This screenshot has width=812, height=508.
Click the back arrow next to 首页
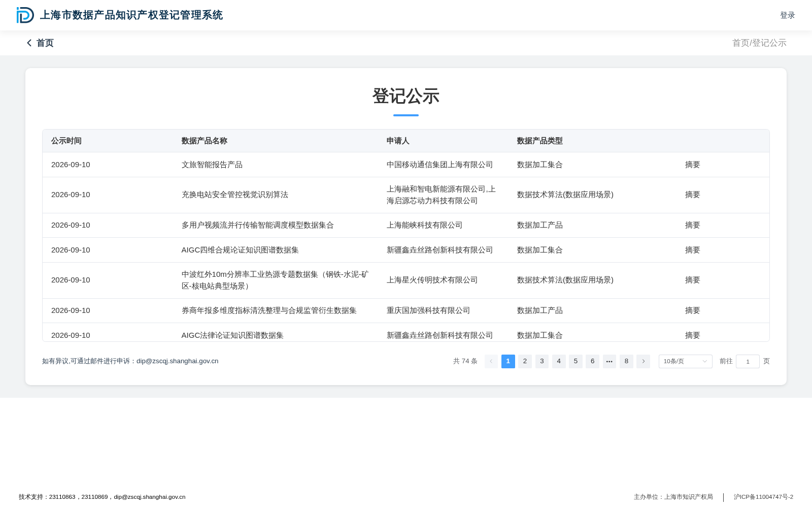tap(29, 43)
